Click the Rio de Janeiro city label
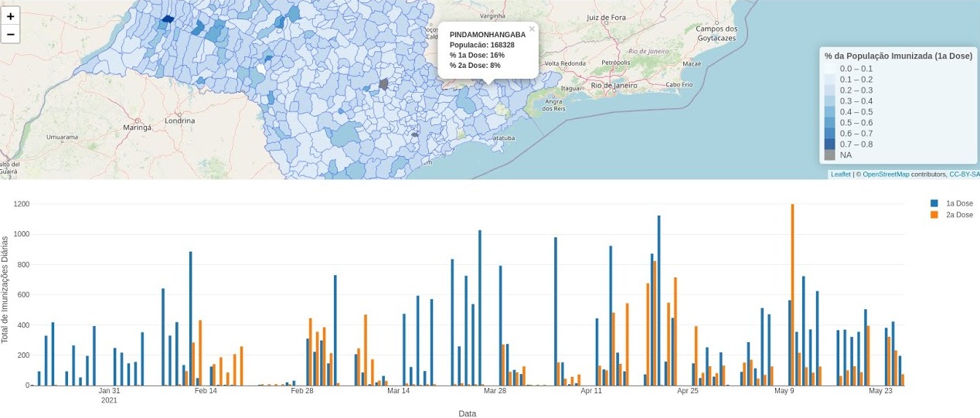980x418 pixels. coord(615,86)
